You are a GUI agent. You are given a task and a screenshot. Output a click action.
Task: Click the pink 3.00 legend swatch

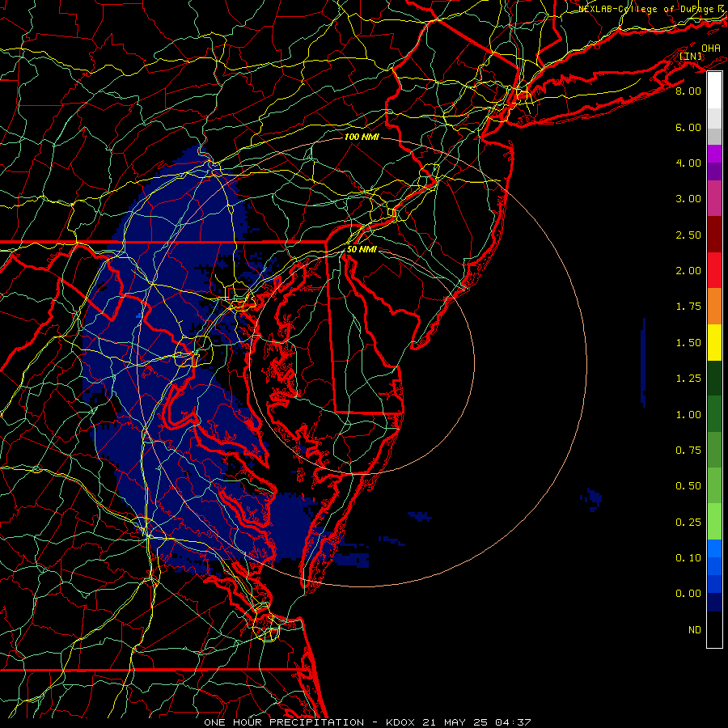coord(714,198)
